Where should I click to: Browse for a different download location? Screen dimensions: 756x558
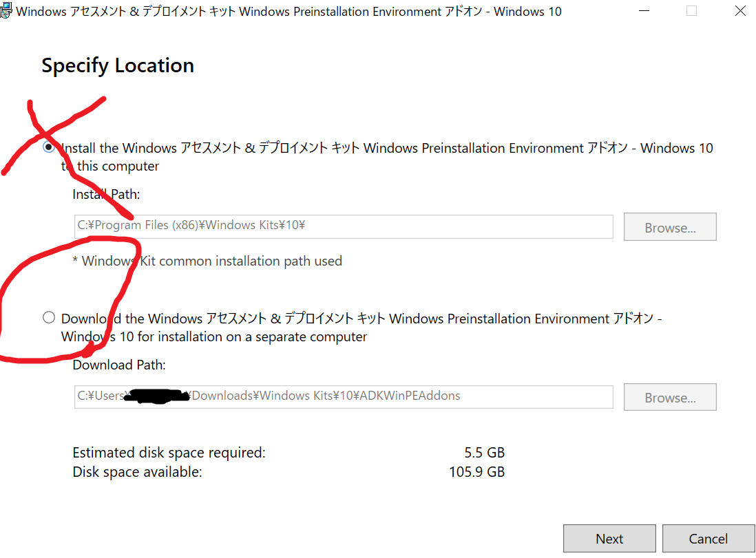coord(670,397)
